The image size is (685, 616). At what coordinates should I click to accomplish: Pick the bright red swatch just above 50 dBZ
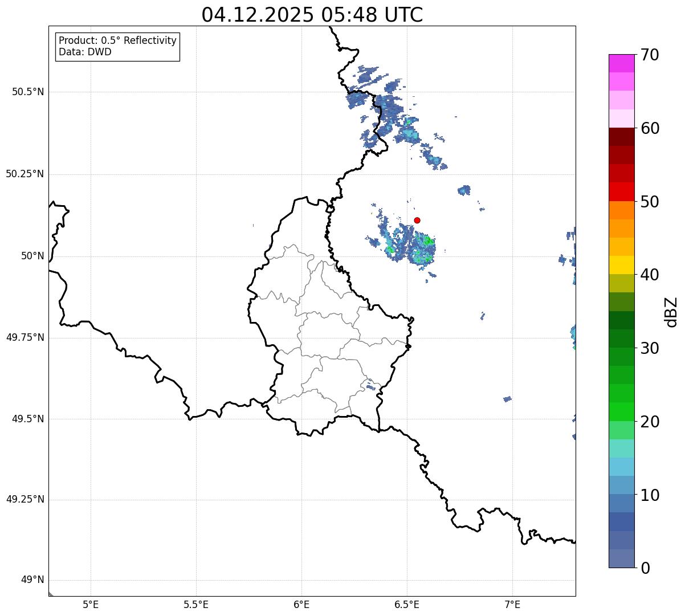(622, 192)
